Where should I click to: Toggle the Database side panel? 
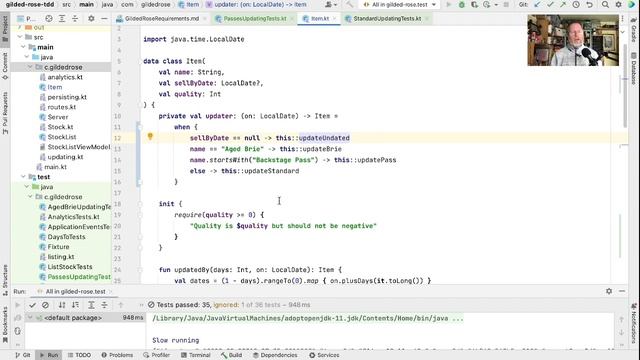[634, 69]
